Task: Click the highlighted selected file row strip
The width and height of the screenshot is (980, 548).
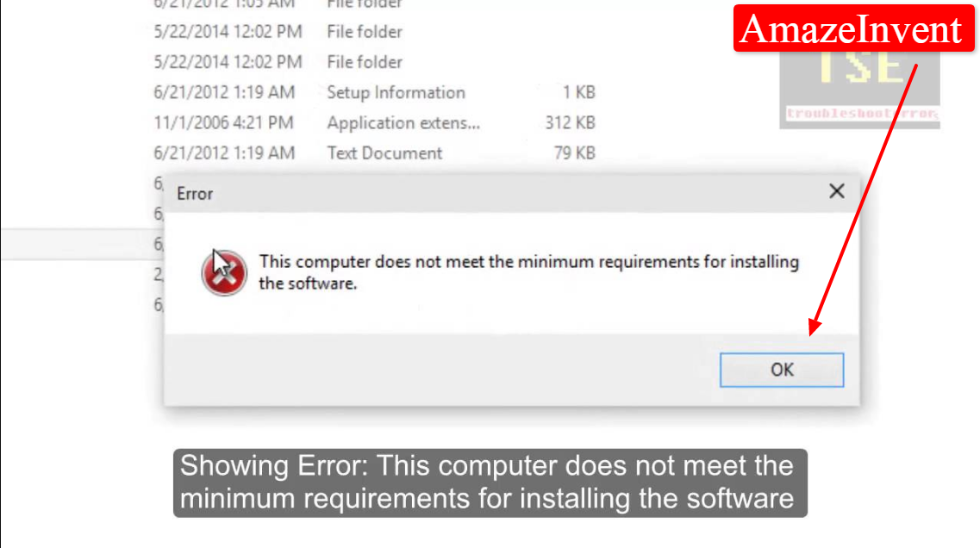Action: [x=83, y=244]
